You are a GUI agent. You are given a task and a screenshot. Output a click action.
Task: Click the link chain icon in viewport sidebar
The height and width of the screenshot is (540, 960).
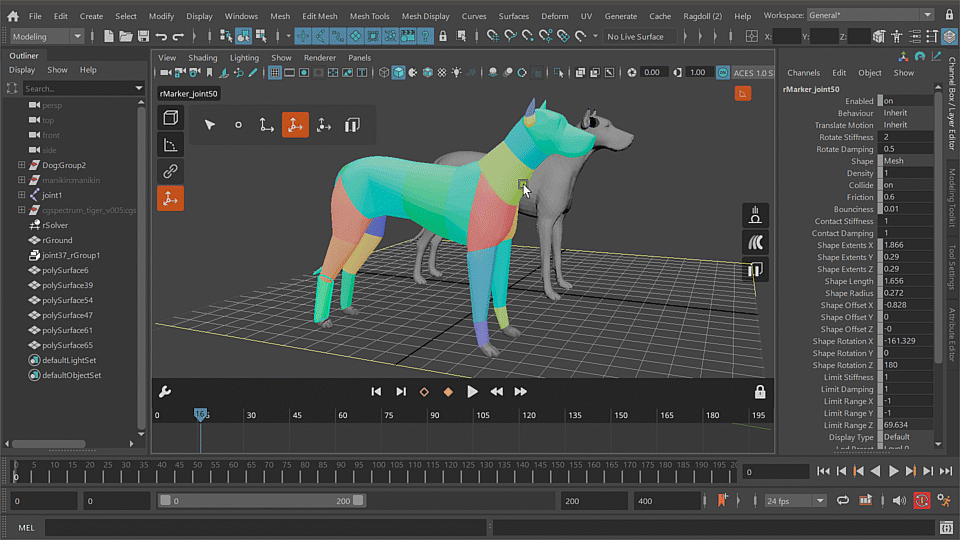[170, 171]
